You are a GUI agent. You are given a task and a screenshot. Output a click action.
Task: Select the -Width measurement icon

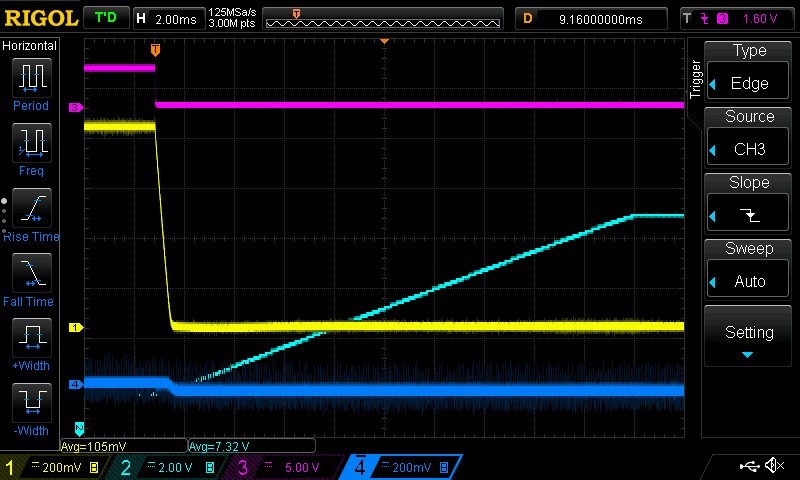point(32,402)
